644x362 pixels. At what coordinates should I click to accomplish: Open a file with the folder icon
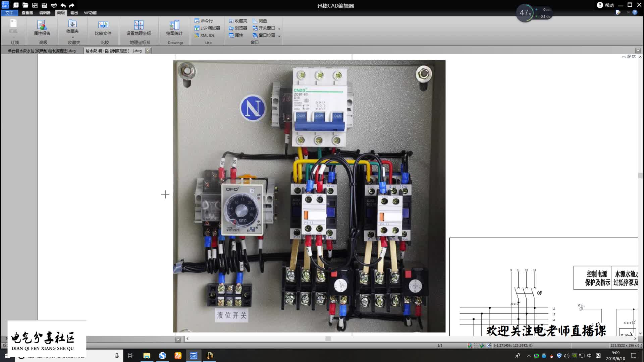pos(25,5)
